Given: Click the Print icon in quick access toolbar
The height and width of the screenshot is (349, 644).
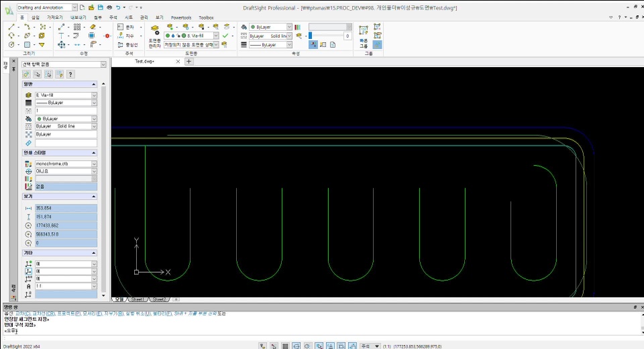Looking at the screenshot, I should pyautogui.click(x=108, y=7).
